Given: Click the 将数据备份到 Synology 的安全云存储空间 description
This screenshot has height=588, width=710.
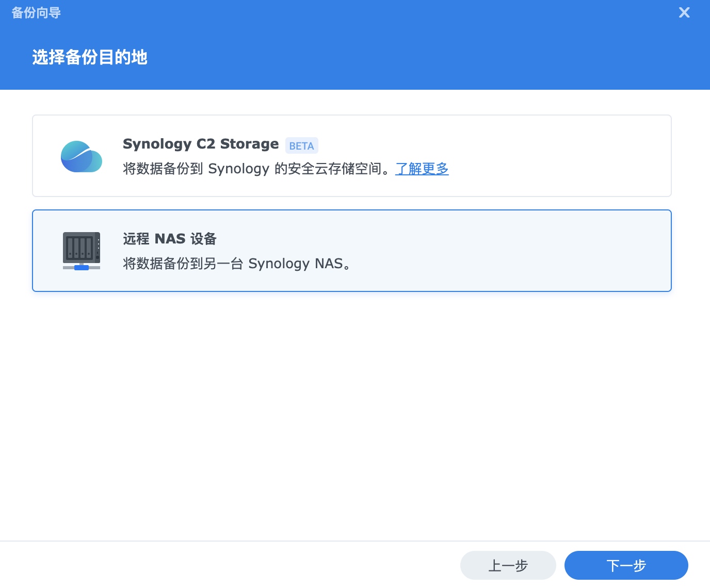Looking at the screenshot, I should 257,169.
